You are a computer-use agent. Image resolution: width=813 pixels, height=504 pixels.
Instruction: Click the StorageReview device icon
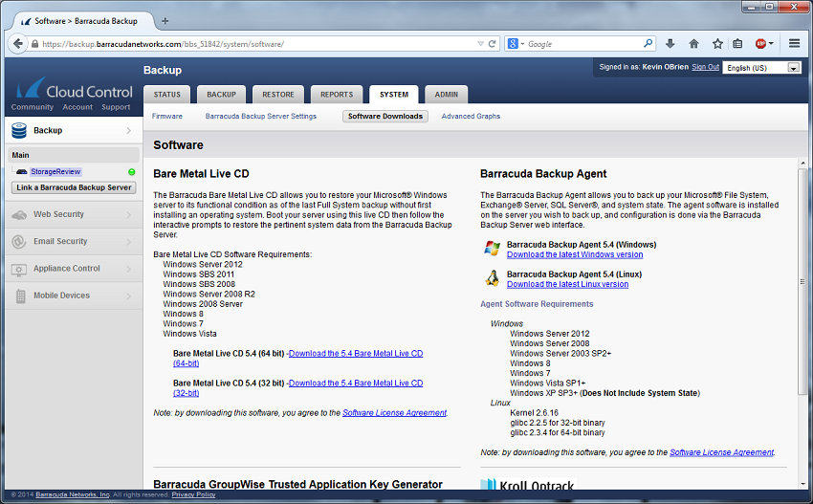tap(22, 171)
